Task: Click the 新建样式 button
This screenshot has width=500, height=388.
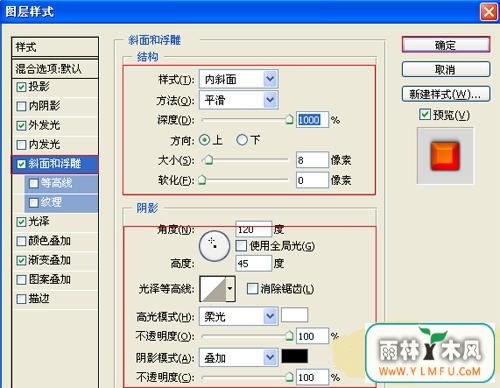Action: click(446, 94)
